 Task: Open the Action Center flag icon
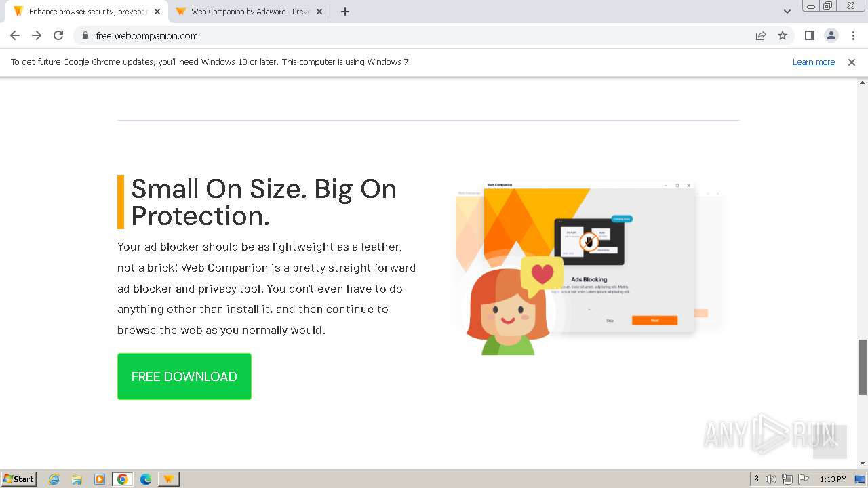click(804, 479)
